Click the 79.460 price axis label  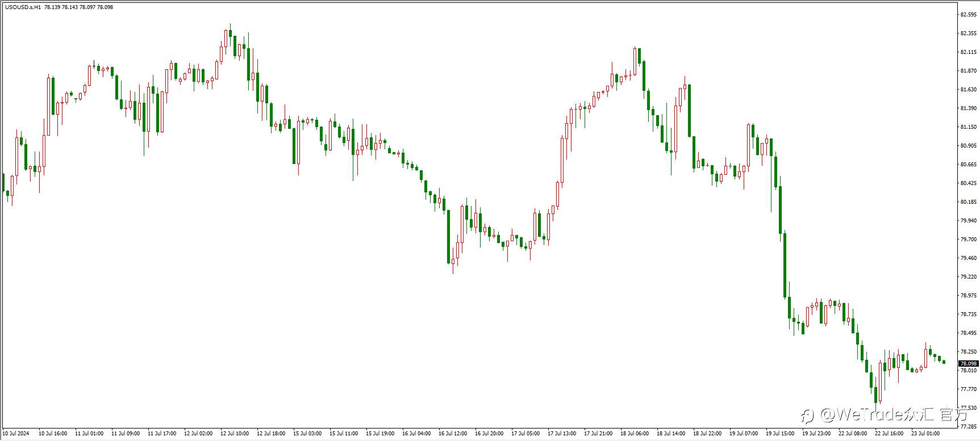(x=968, y=258)
